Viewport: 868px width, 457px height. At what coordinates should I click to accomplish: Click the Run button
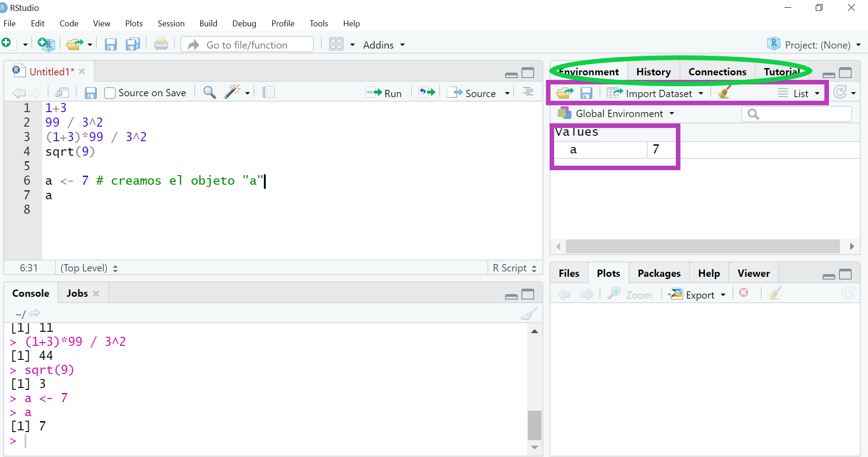384,93
